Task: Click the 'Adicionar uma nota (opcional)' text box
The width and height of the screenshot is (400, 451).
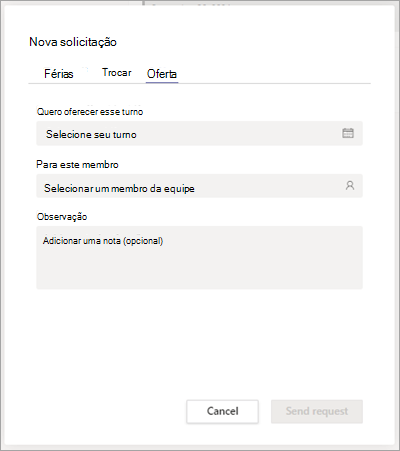Action: tap(199, 258)
